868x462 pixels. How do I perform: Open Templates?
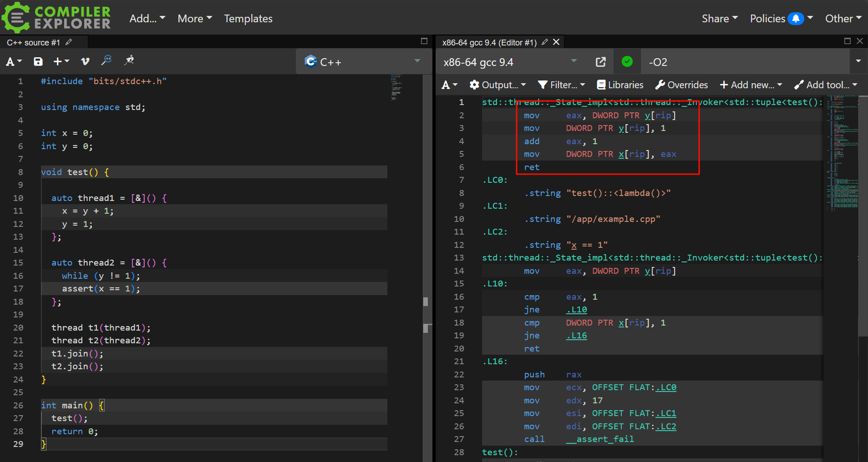pyautogui.click(x=248, y=19)
